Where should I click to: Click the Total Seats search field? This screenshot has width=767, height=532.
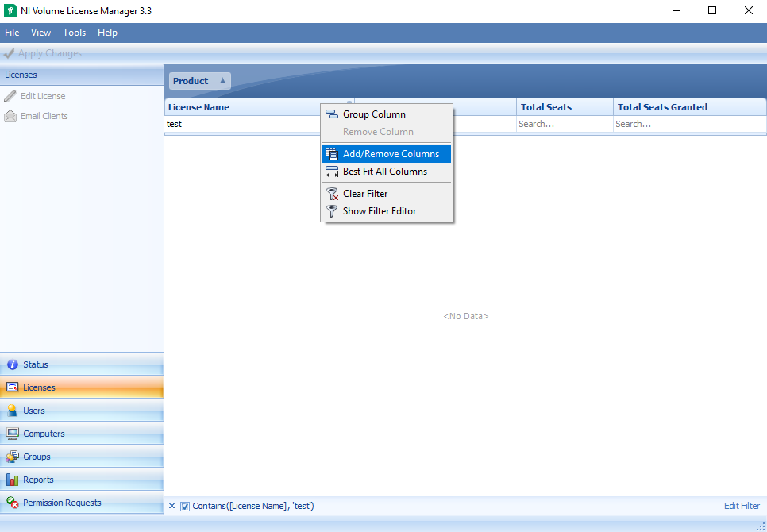click(564, 125)
